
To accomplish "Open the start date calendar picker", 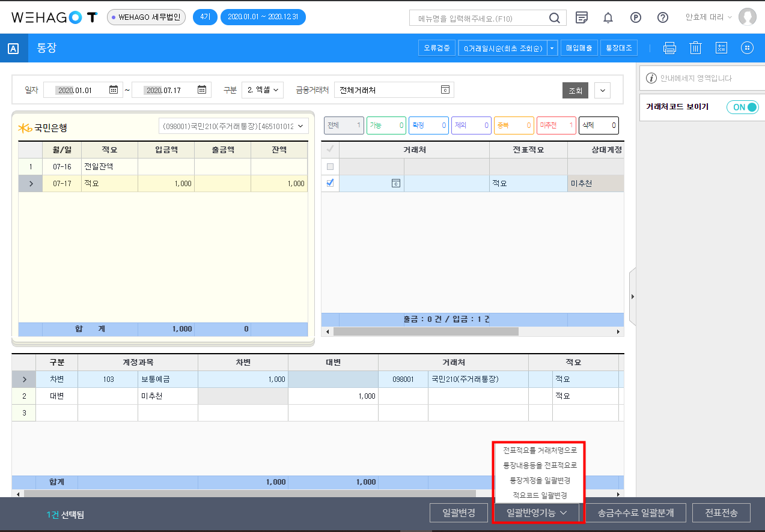I will click(x=114, y=90).
